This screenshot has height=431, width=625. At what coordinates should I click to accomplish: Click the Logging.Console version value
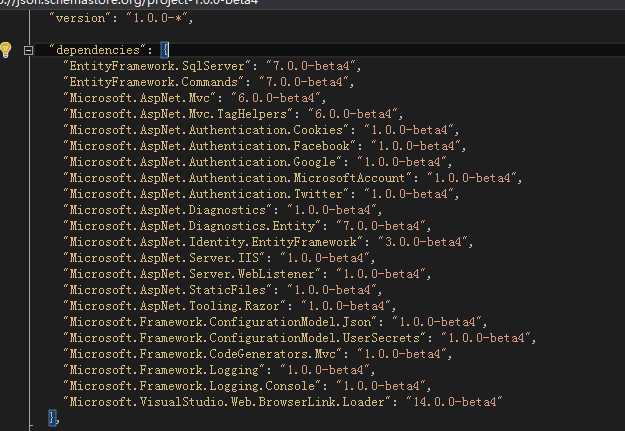point(381,386)
